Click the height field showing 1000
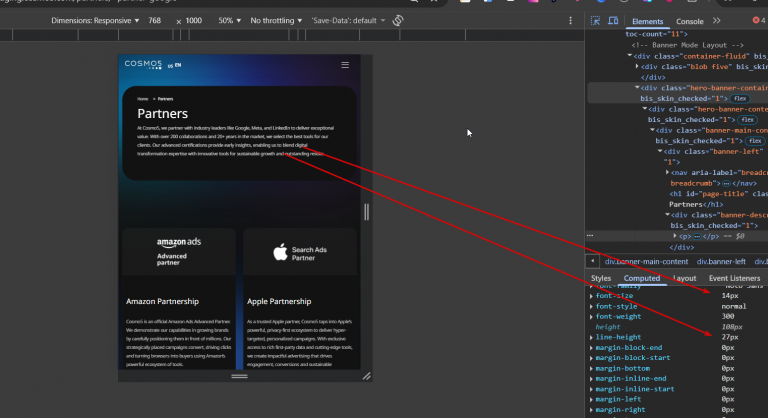This screenshot has width=768, height=418. (193, 21)
